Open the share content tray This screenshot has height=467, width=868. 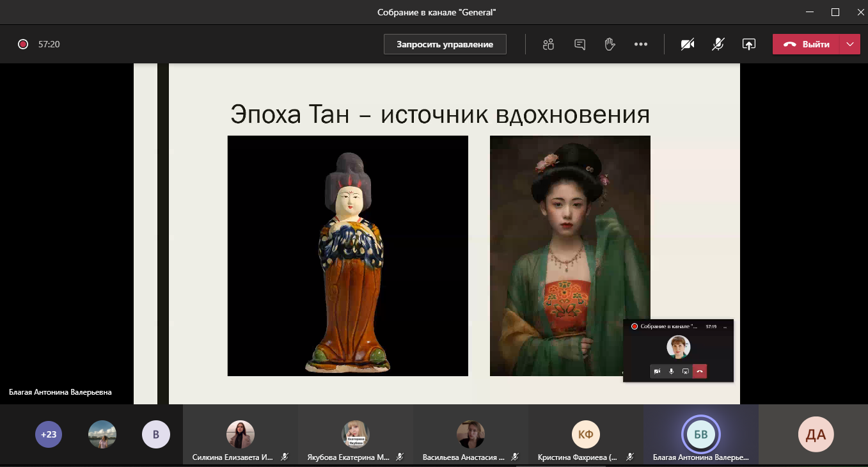(x=748, y=44)
